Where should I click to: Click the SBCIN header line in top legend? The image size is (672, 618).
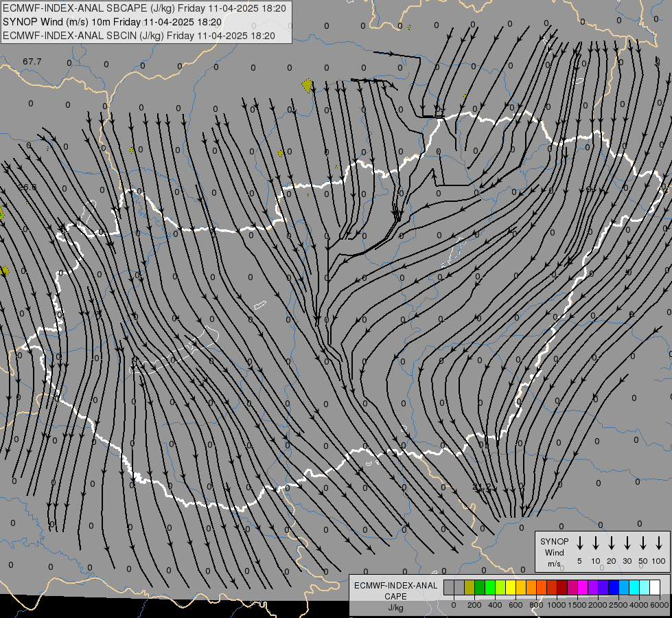click(x=139, y=36)
